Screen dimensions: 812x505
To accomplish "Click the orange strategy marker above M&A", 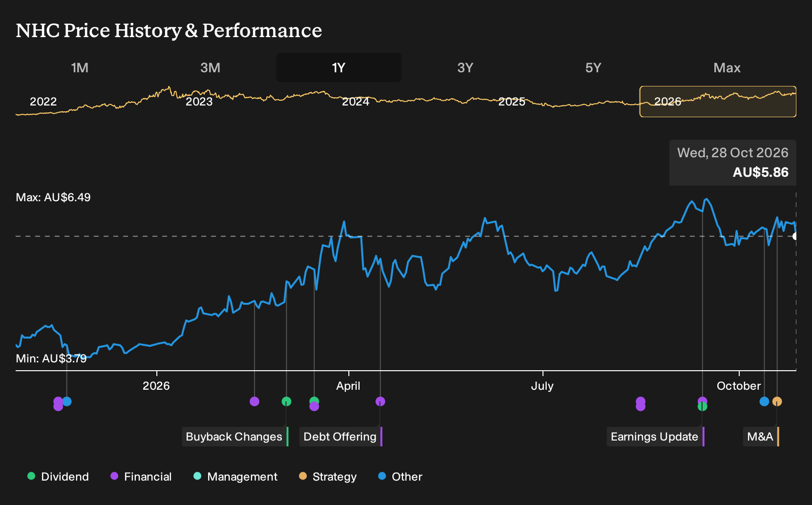I will tap(777, 401).
